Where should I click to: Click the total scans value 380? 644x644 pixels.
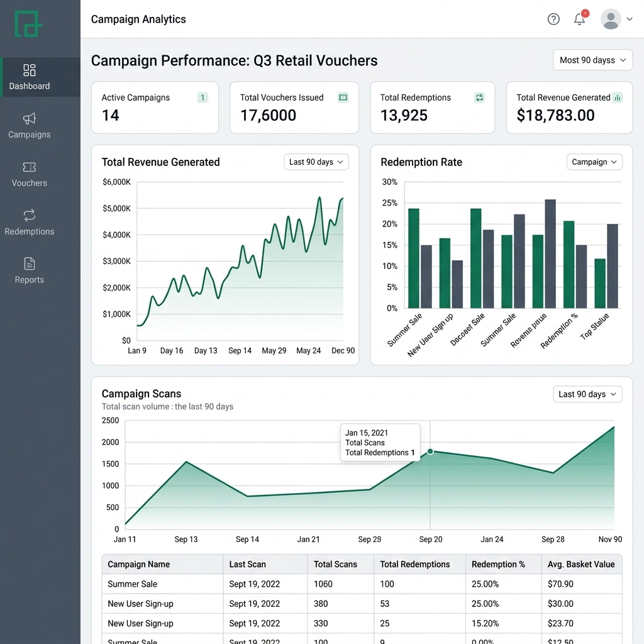tap(321, 604)
